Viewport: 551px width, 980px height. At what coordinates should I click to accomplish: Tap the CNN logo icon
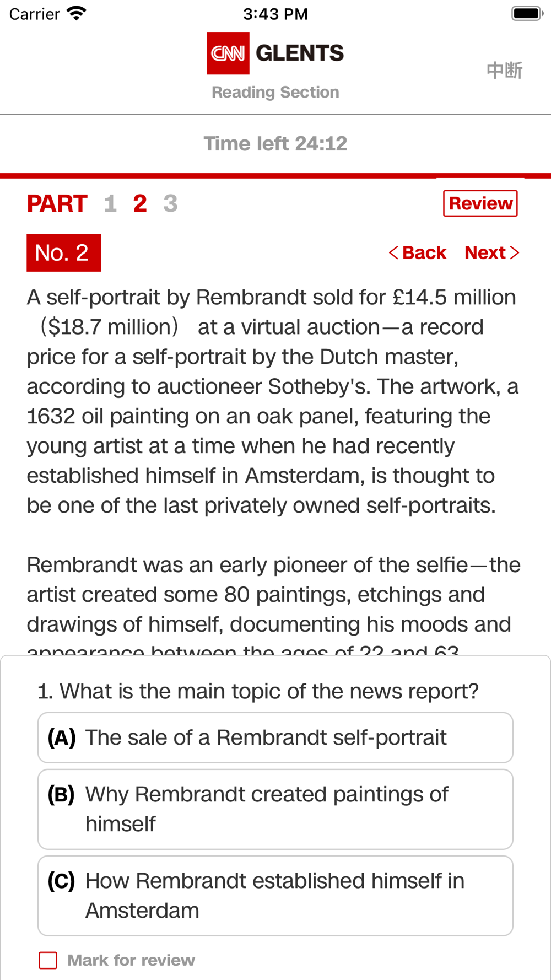click(228, 53)
